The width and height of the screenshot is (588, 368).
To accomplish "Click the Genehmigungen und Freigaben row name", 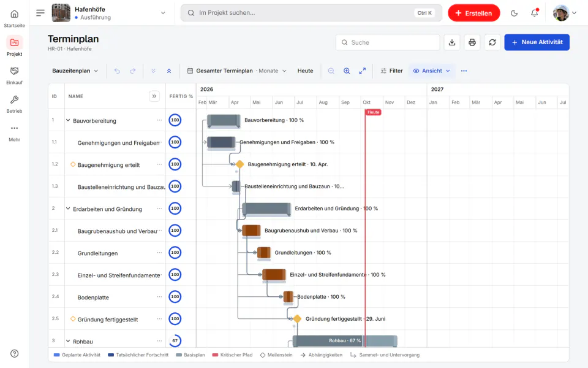I will pyautogui.click(x=119, y=143).
